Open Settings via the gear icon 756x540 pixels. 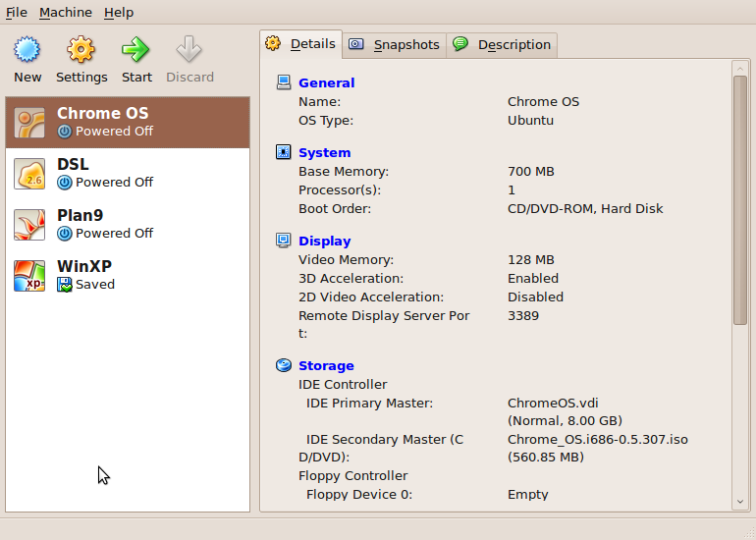tap(81, 49)
